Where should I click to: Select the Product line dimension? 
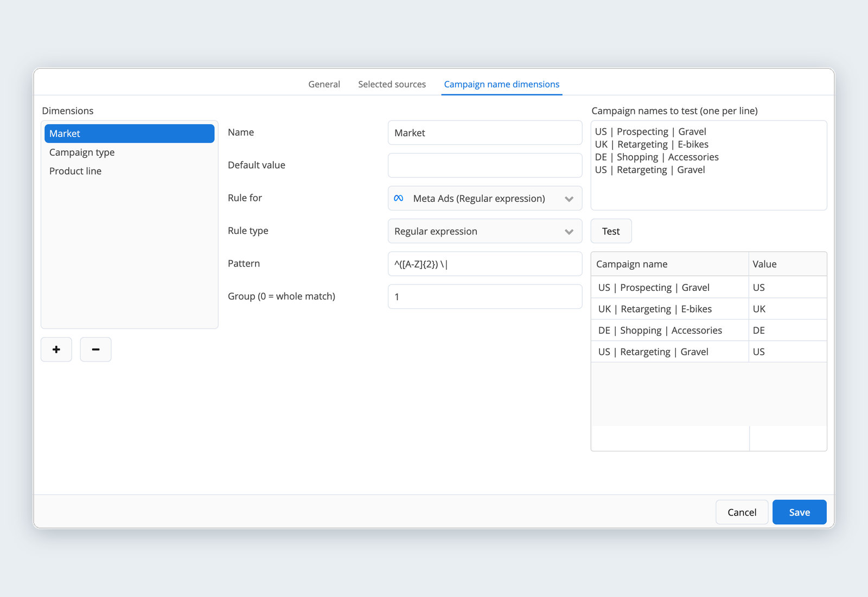click(x=129, y=171)
